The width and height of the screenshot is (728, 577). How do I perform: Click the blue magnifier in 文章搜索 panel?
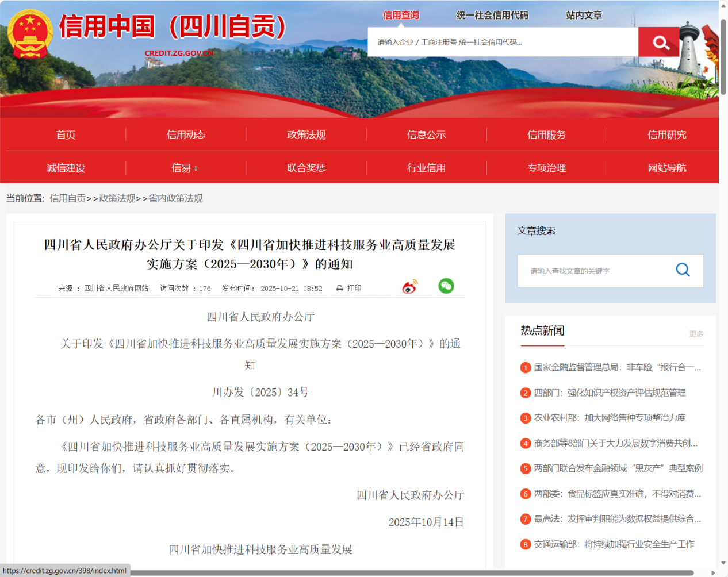(x=683, y=270)
